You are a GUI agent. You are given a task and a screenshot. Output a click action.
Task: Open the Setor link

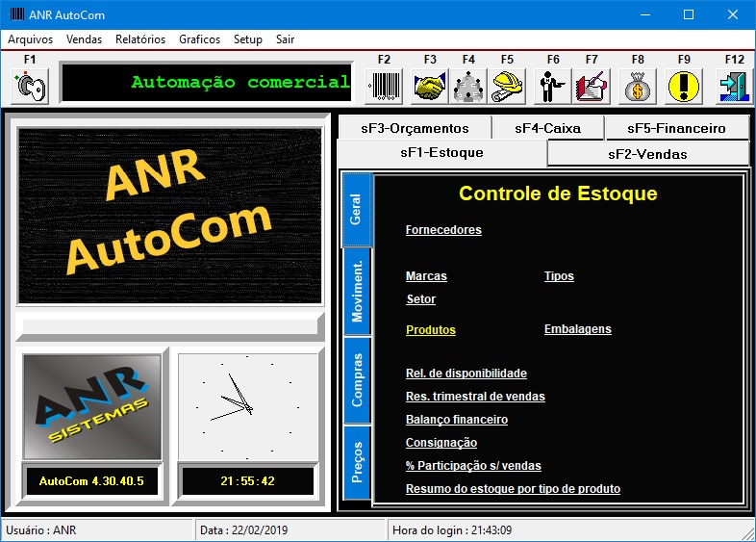pyautogui.click(x=421, y=299)
